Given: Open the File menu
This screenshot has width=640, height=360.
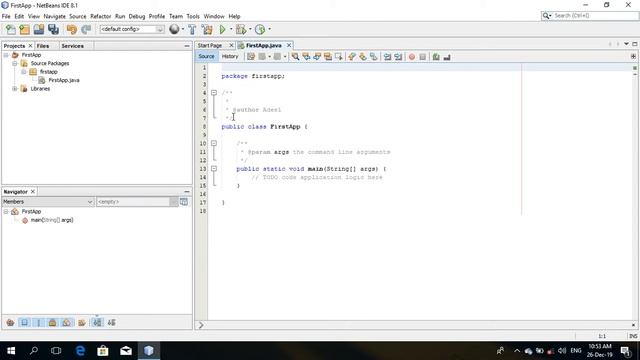Looking at the screenshot, I should tap(6, 16).
